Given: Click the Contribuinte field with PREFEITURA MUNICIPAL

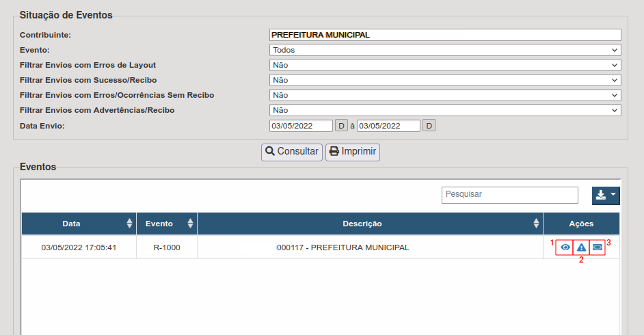Looking at the screenshot, I should point(445,35).
